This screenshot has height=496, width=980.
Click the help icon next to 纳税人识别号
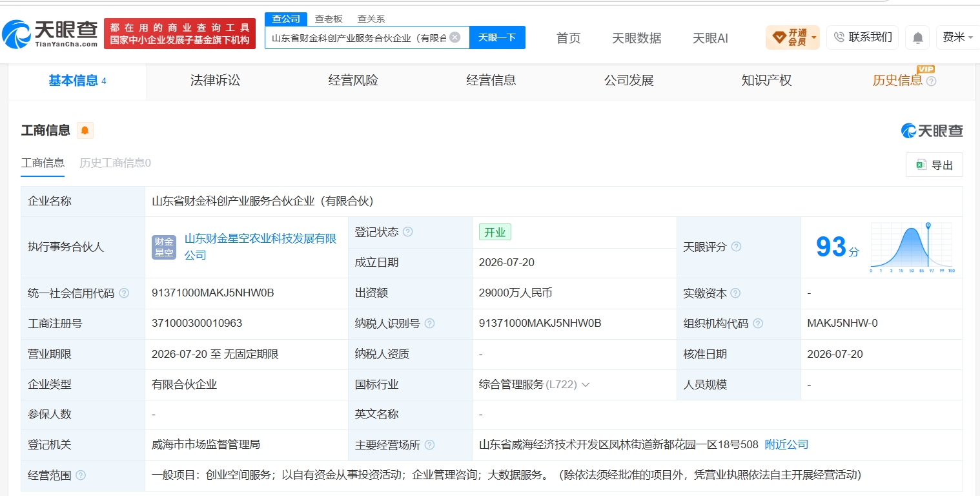(x=429, y=324)
